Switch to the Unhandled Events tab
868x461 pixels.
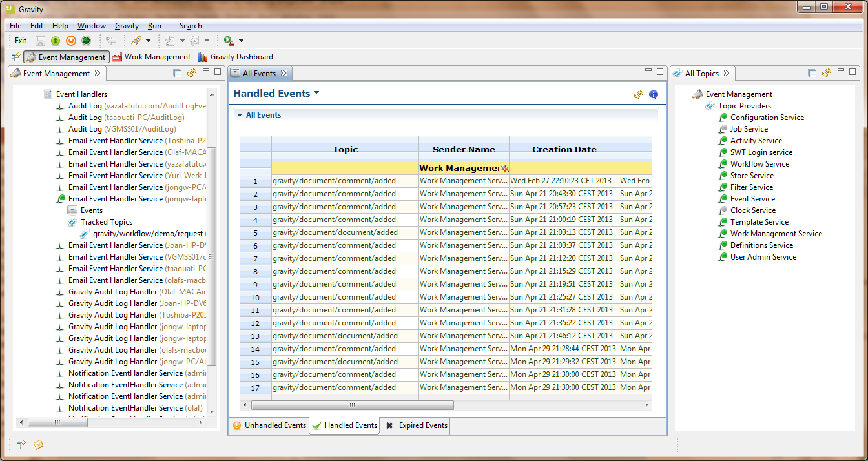(269, 425)
